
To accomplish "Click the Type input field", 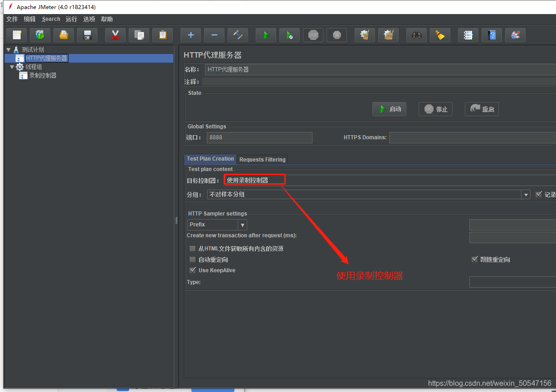I will [x=512, y=282].
